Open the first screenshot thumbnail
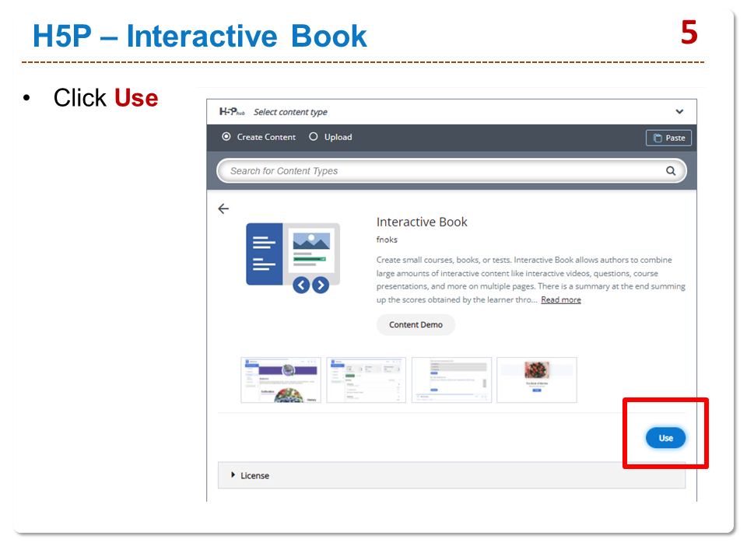Screen dimensions: 747x560 [281, 380]
